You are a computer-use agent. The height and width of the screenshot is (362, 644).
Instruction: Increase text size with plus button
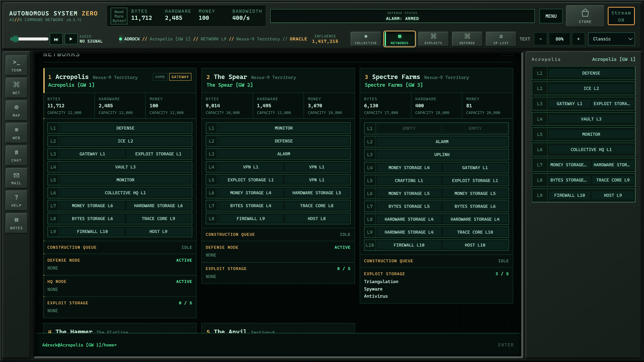(x=578, y=39)
